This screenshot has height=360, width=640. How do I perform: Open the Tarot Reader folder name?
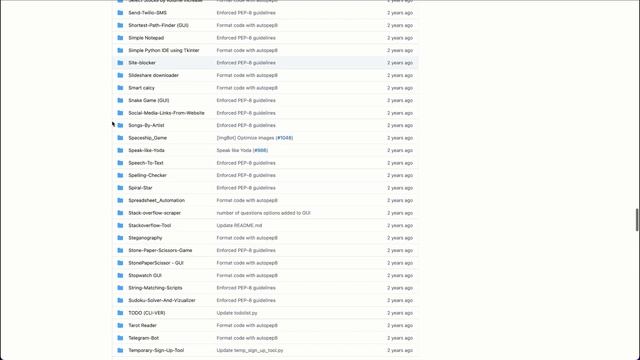tap(142, 325)
